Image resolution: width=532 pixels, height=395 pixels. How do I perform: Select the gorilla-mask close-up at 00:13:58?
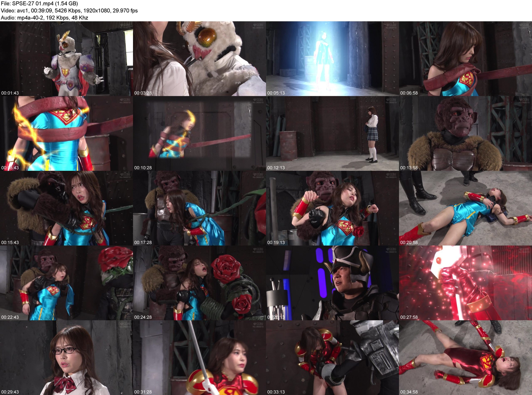coord(465,133)
